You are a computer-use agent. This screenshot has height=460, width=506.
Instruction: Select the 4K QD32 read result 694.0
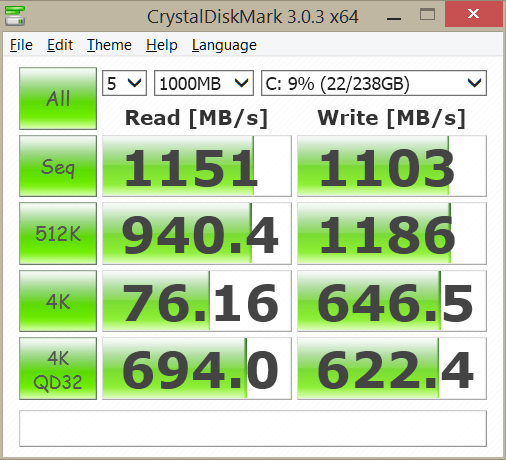coord(197,369)
